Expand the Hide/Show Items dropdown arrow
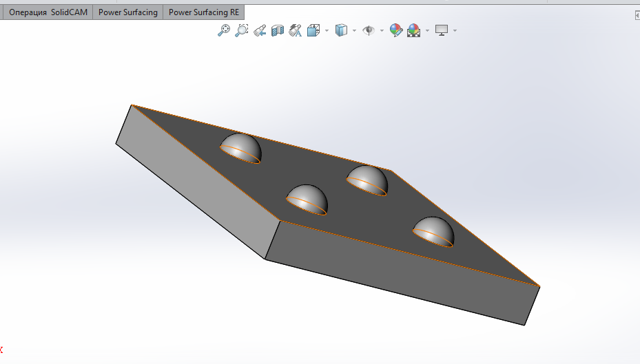640x364 pixels. 382,30
